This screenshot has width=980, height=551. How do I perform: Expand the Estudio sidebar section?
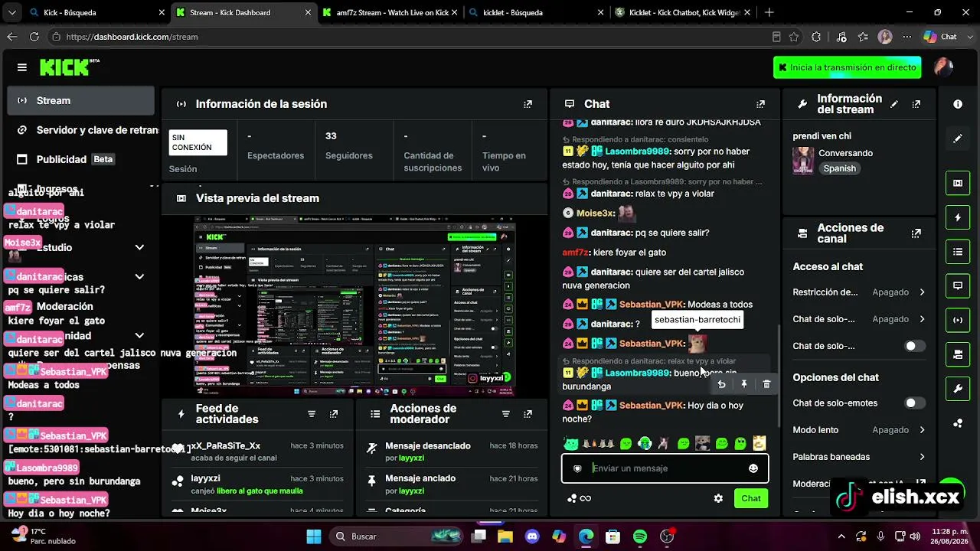139,247
